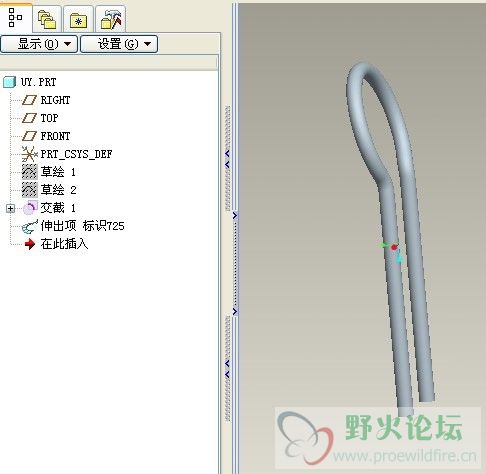Screen dimensions: 486x474
Task: Click the red 在此插入 insert arrow
Action: click(x=30, y=244)
